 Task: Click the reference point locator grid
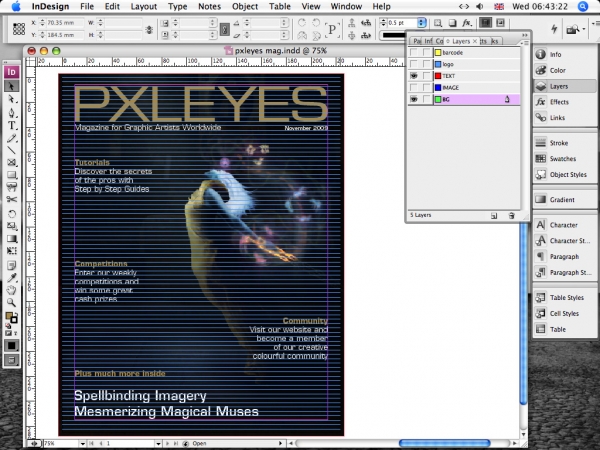pos(19,29)
